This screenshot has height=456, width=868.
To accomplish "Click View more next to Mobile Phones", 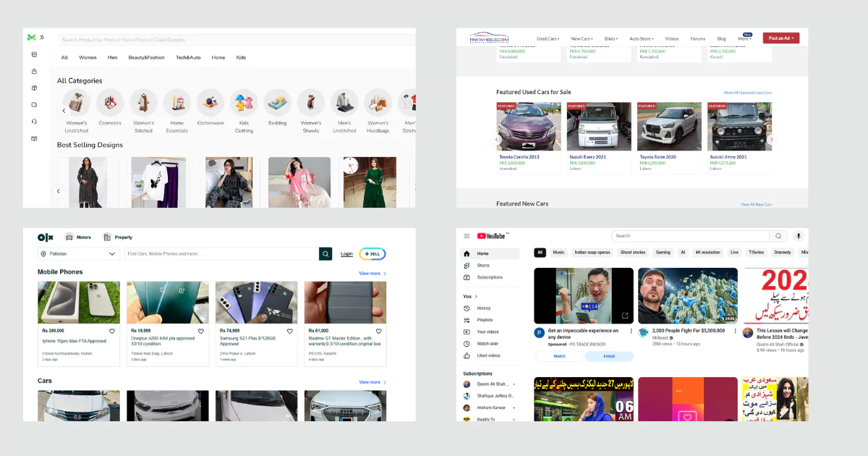I will [x=373, y=274].
